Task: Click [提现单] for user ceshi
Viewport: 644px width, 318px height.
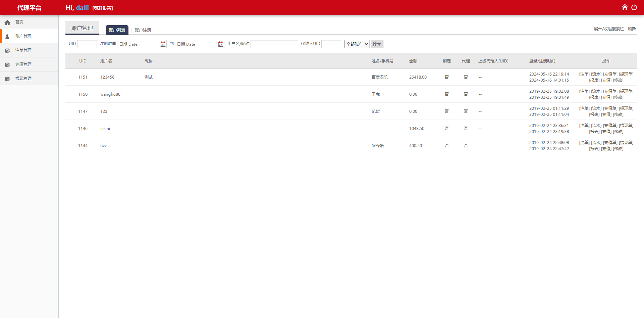Action: point(626,126)
